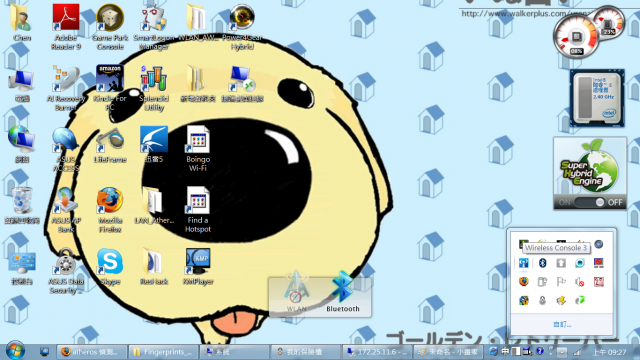Open Splendid Utility shortcut
The height and width of the screenshot is (360, 640).
154,88
